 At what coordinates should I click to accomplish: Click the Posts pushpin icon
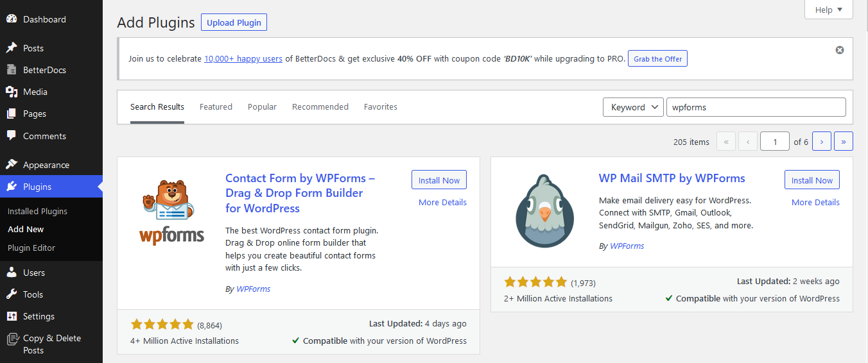(12, 48)
